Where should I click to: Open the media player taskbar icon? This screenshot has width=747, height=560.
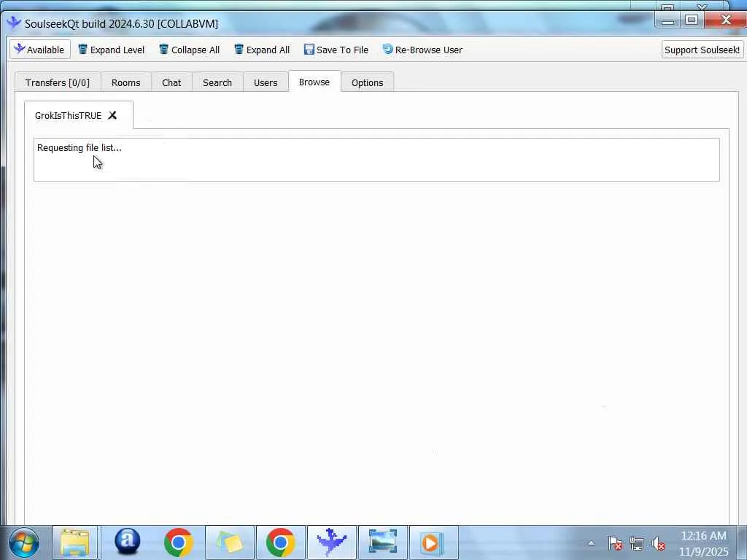[433, 542]
